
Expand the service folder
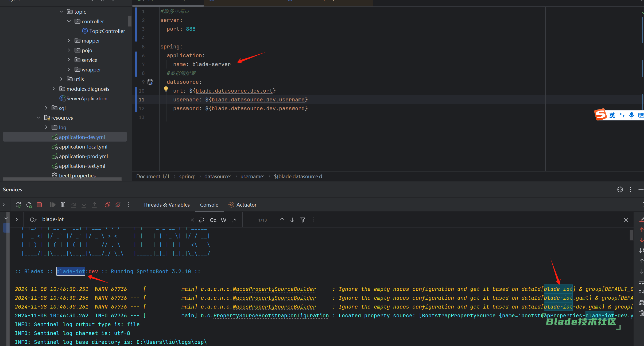click(69, 60)
